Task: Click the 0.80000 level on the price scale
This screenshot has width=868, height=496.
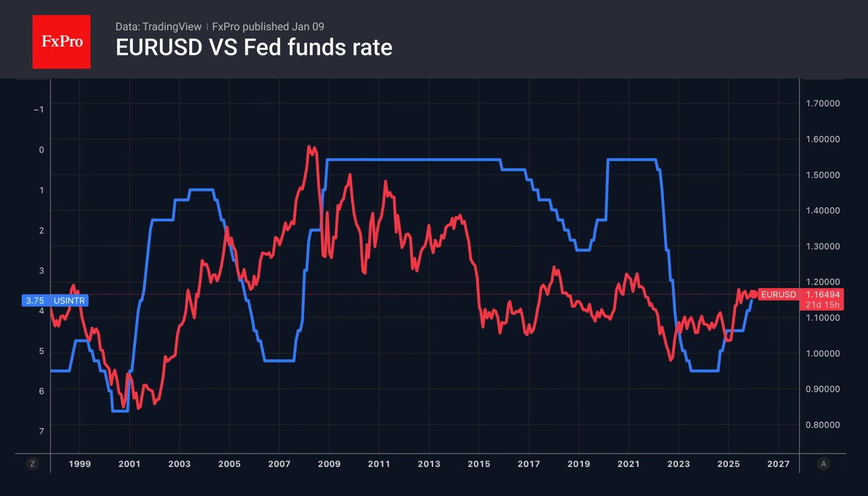Action: (823, 425)
